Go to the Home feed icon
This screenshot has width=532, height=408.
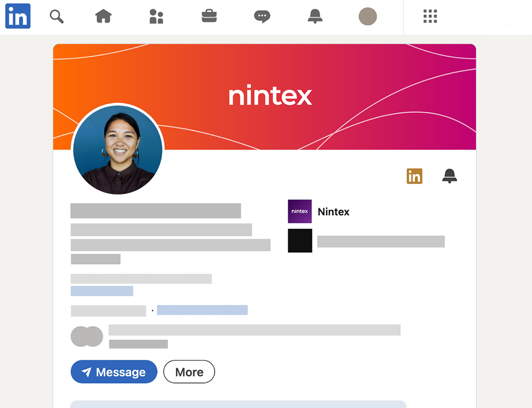click(103, 16)
